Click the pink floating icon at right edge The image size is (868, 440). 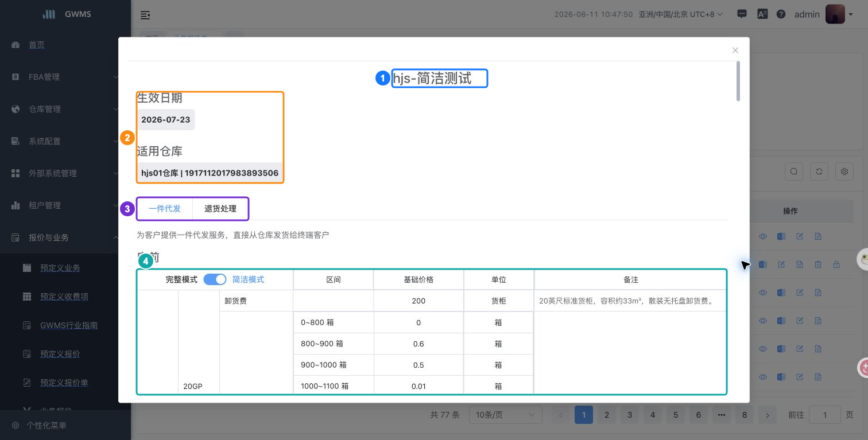(863, 367)
